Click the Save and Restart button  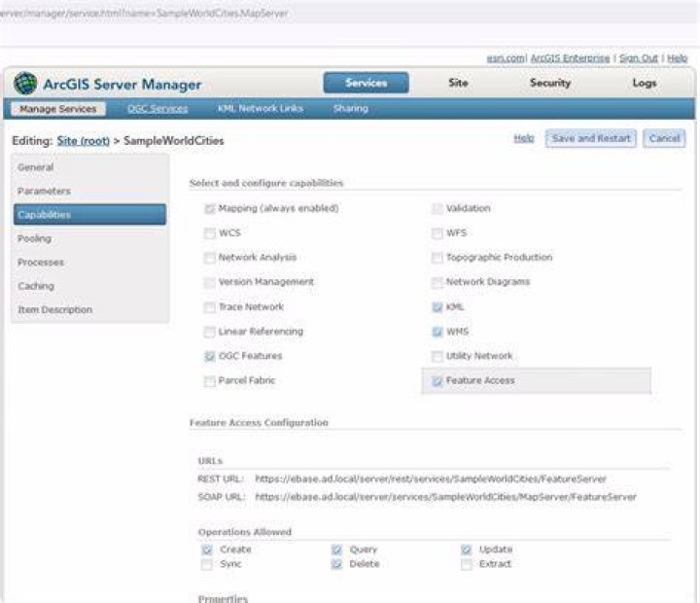pyautogui.click(x=591, y=138)
